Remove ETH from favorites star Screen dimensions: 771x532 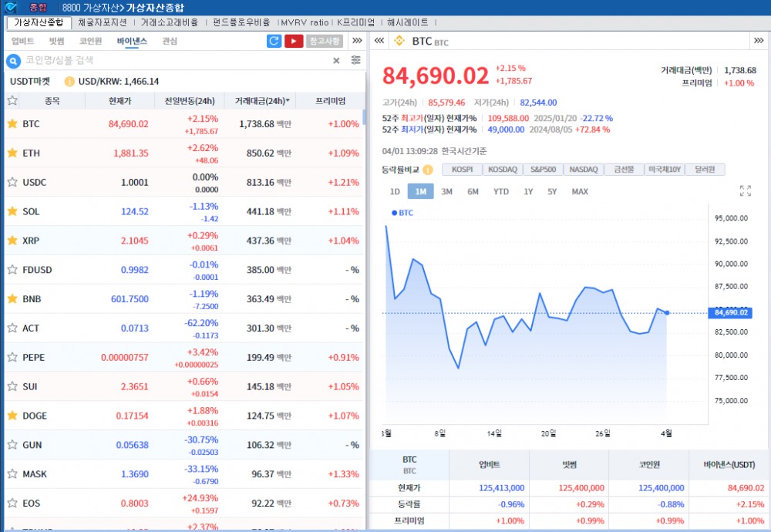click(12, 153)
